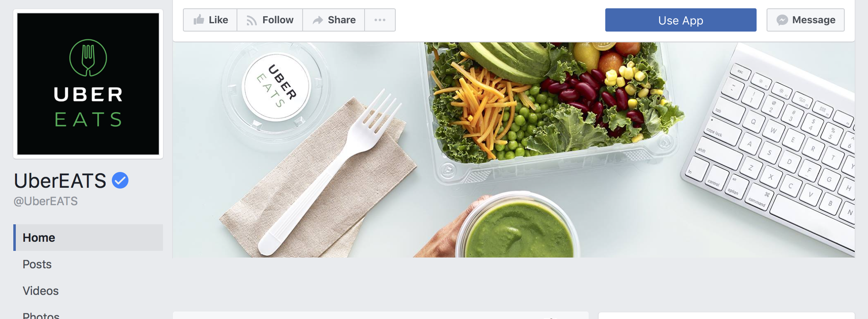The image size is (868, 319).
Task: Open the three-dots more options menu
Action: pos(380,20)
